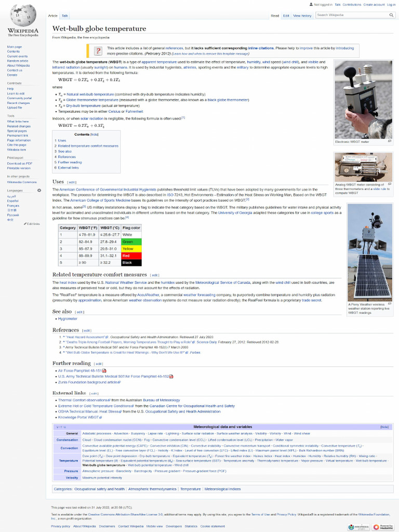
Task: Click the University of Georgia link
Action: point(235,212)
